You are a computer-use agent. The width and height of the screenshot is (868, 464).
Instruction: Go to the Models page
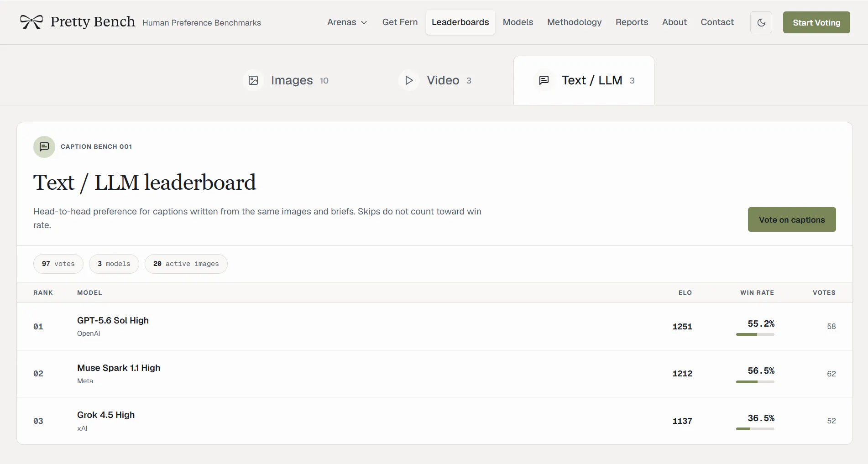[x=518, y=22]
